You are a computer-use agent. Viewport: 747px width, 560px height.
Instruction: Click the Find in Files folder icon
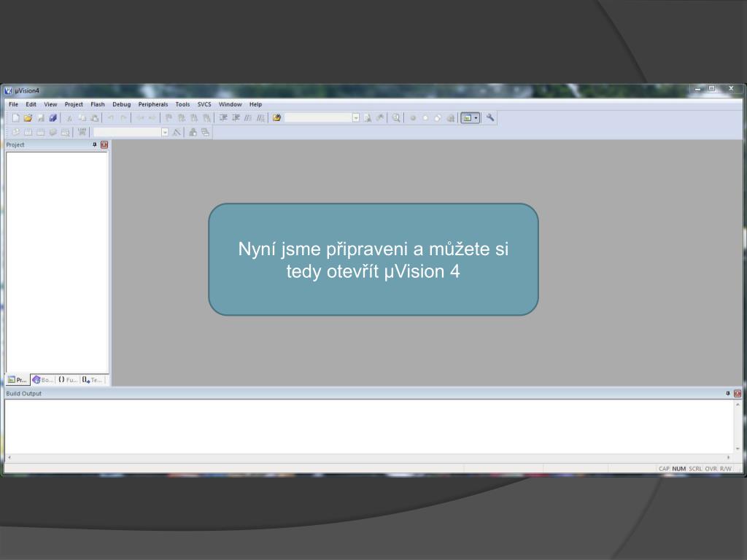click(276, 118)
